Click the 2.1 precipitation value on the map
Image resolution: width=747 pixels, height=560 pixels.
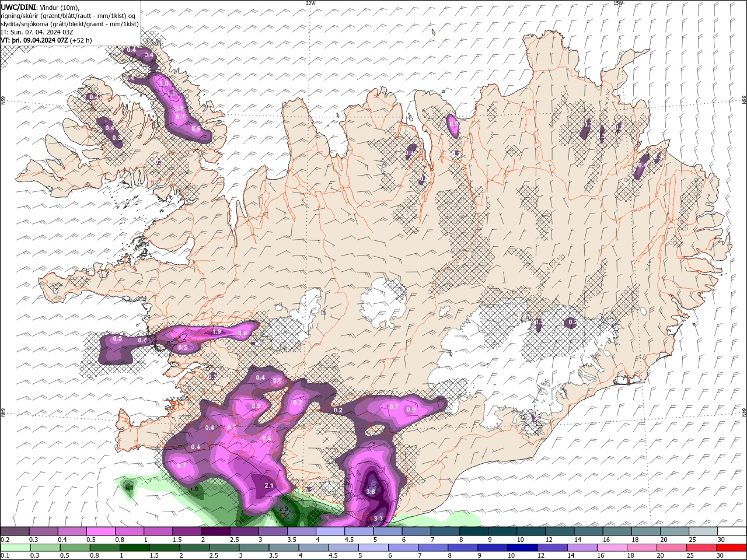coord(269,485)
